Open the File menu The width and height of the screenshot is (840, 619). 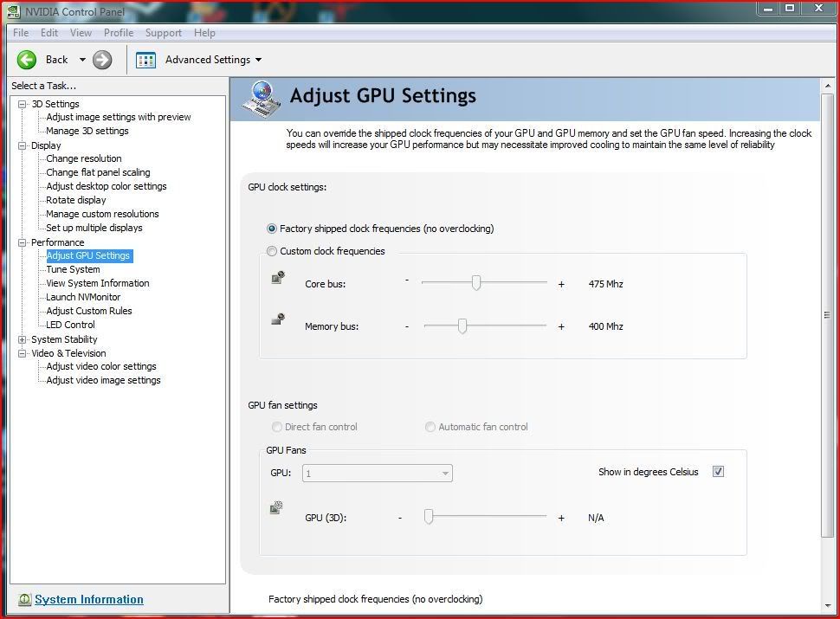[21, 33]
